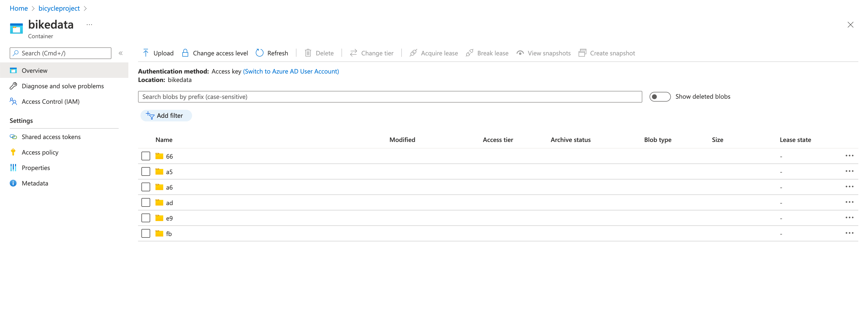
Task: Select Overview in the left menu
Action: 34,70
